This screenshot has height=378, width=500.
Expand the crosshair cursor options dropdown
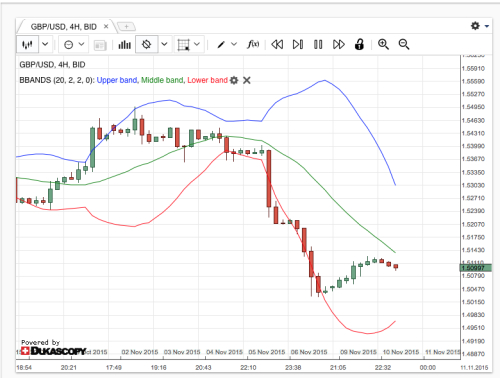pos(164,44)
